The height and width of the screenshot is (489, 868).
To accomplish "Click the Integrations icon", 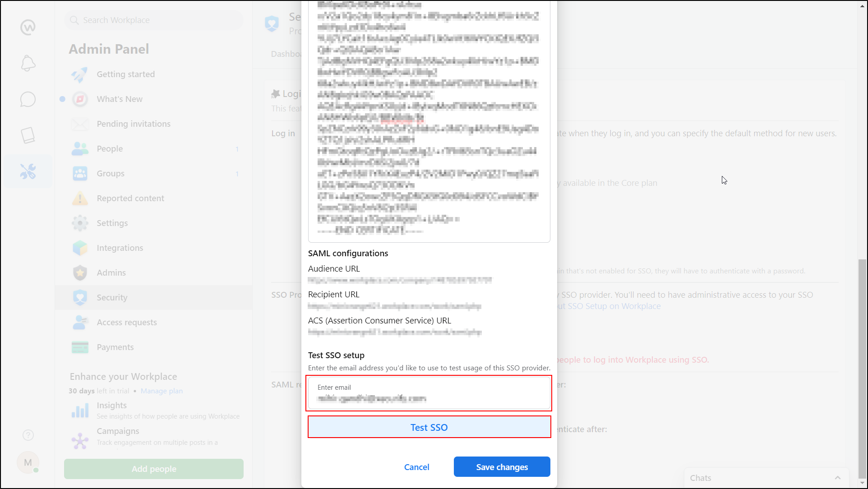I will [x=80, y=248].
